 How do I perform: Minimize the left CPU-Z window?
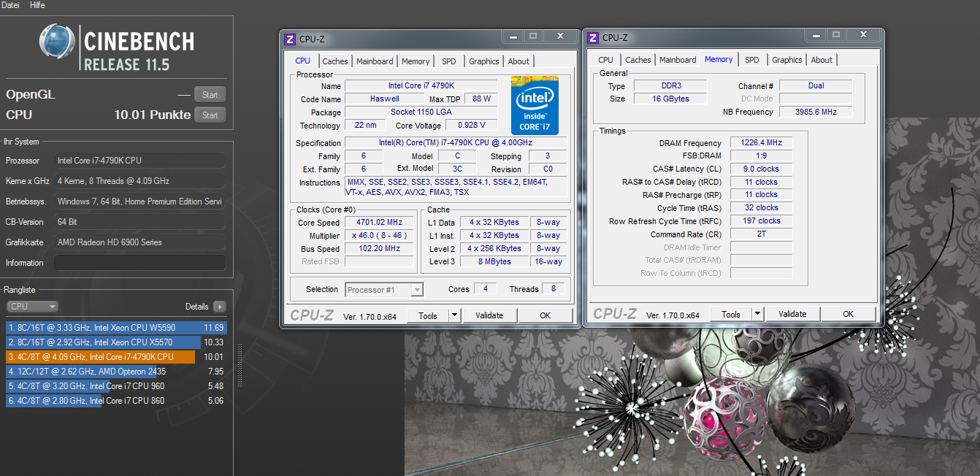513,36
